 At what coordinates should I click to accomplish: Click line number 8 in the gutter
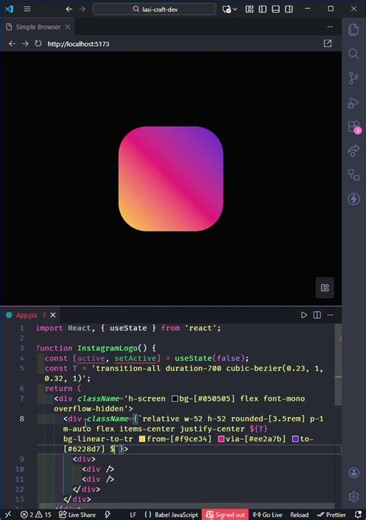(22, 419)
